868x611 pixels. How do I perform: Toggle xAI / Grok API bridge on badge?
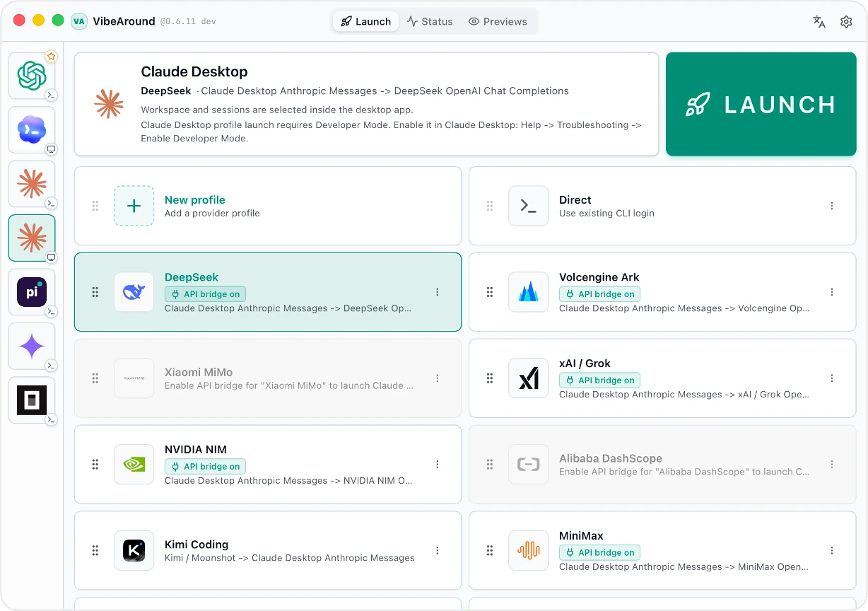coord(599,380)
